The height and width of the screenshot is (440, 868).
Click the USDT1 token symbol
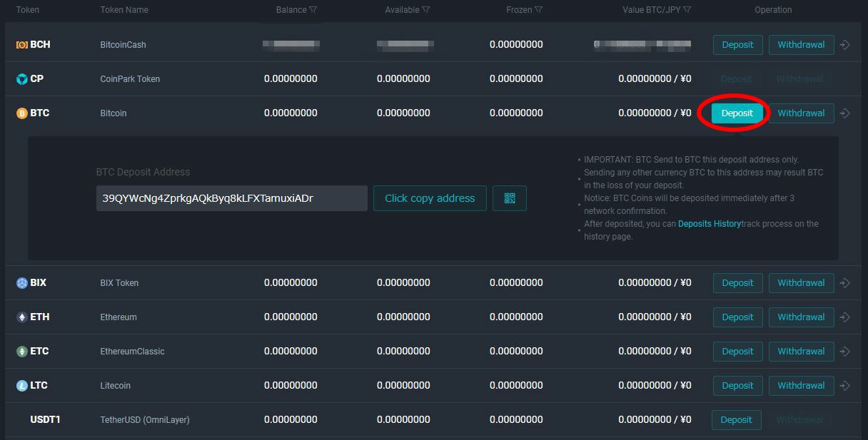(45, 420)
